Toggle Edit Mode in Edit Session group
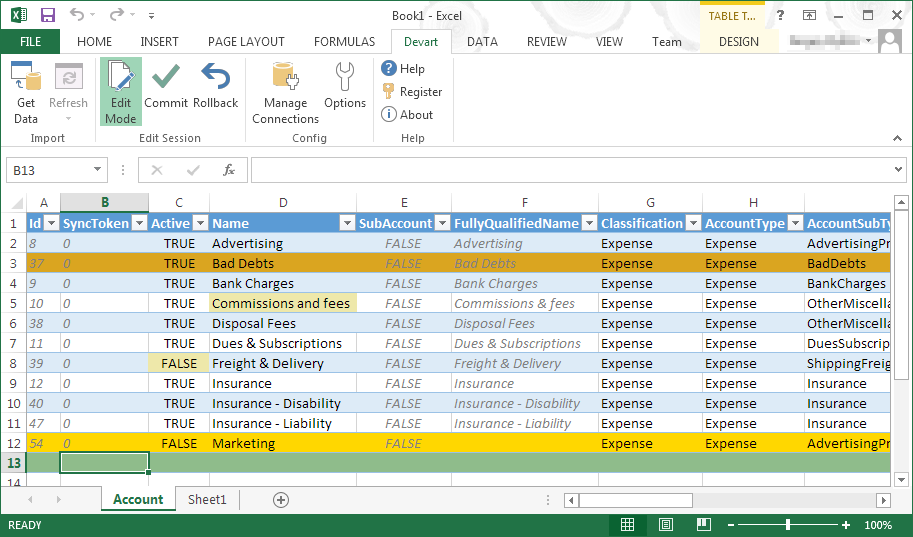Viewport: 913px width, 537px height. pyautogui.click(x=121, y=91)
